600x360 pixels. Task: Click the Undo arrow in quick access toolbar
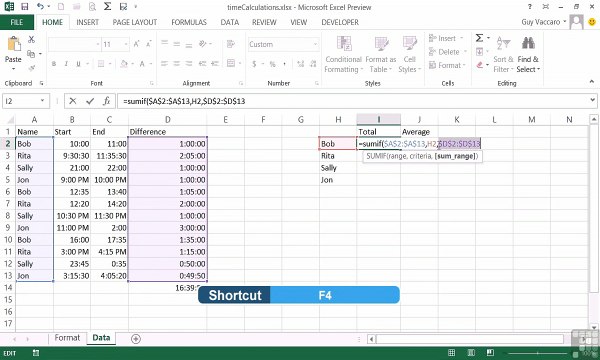pyautogui.click(x=41, y=7)
